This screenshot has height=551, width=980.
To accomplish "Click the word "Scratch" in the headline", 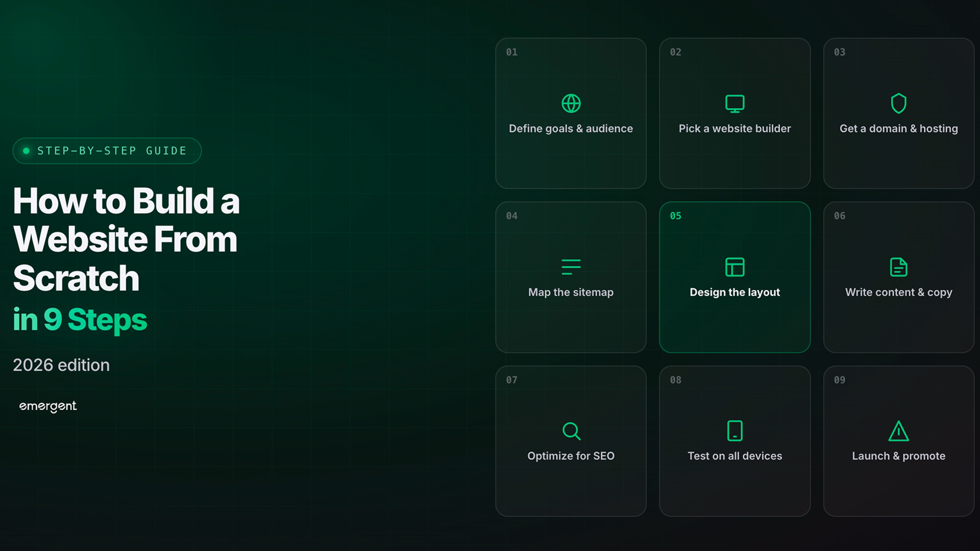I will click(x=76, y=278).
